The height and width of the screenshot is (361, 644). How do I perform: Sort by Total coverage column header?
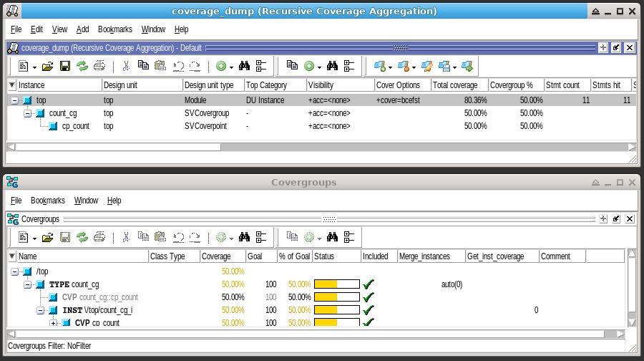coord(459,85)
